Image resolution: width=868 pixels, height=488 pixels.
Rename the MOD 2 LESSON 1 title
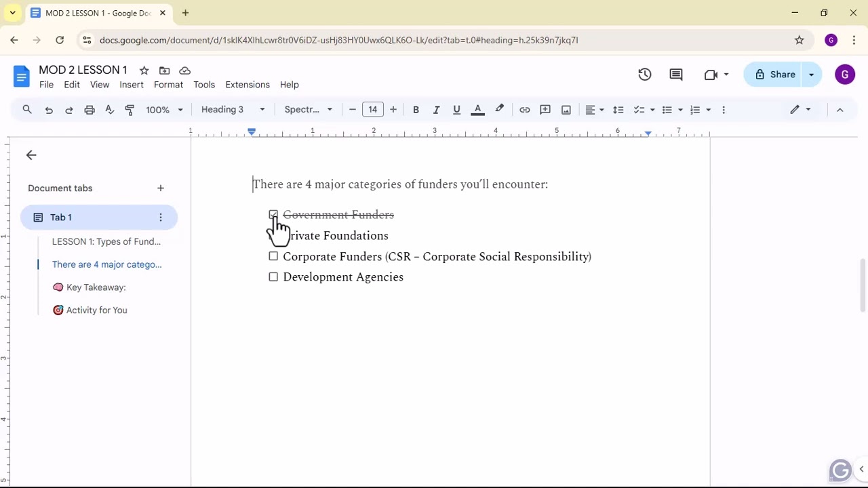83,70
